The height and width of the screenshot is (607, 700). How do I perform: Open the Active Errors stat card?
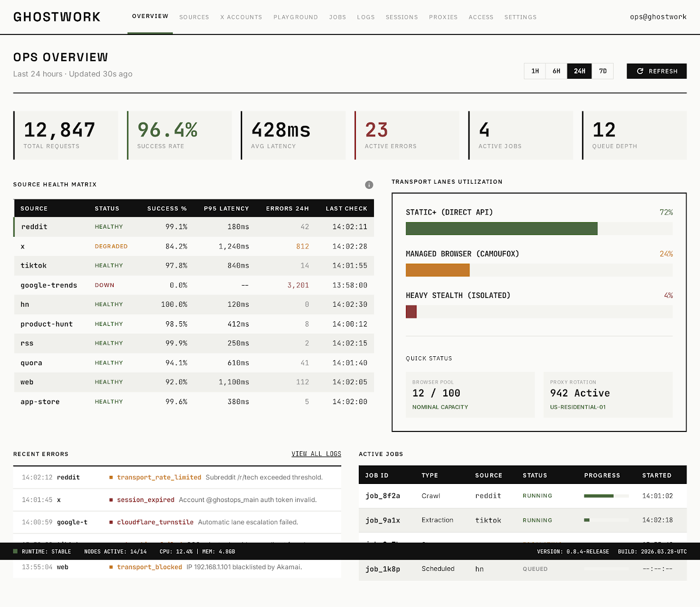(407, 135)
